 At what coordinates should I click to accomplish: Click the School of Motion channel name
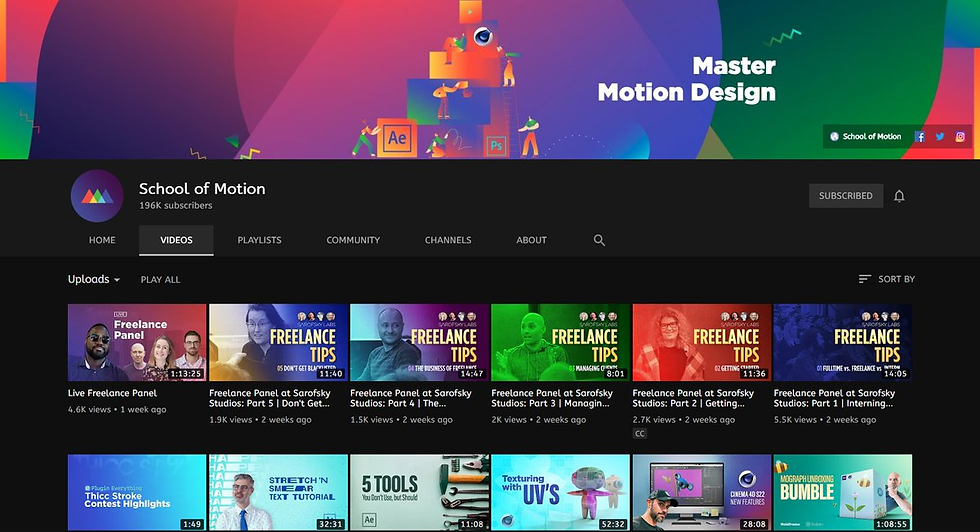coord(202,189)
